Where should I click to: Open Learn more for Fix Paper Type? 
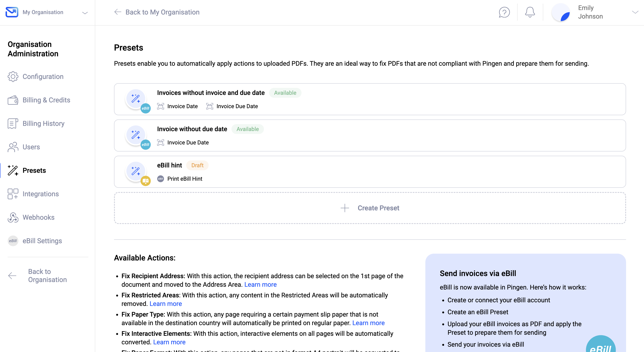[368, 323]
